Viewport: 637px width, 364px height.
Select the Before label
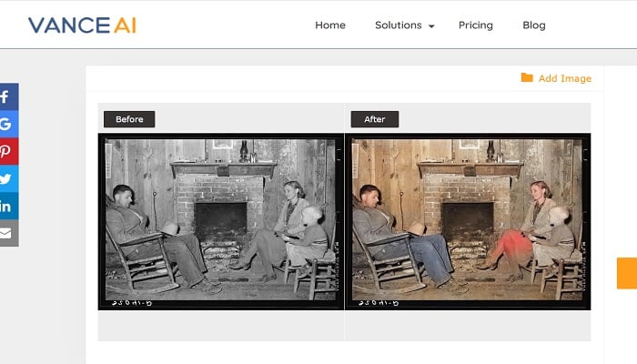[129, 119]
